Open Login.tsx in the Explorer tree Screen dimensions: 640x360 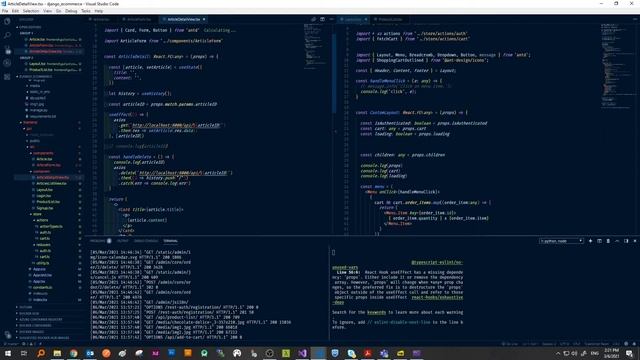click(44, 196)
